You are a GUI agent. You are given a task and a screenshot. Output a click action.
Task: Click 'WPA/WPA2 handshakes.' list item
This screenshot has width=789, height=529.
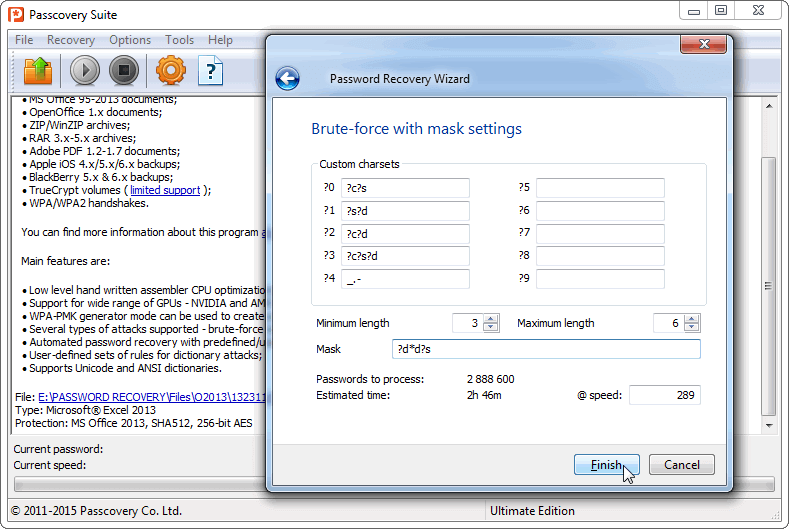[x=89, y=203]
